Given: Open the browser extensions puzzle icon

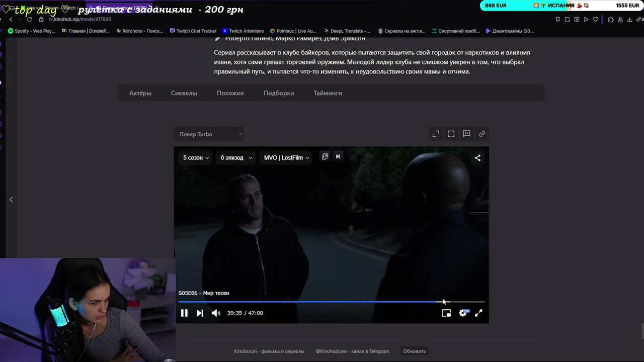Looking at the screenshot, I should pos(611,20).
